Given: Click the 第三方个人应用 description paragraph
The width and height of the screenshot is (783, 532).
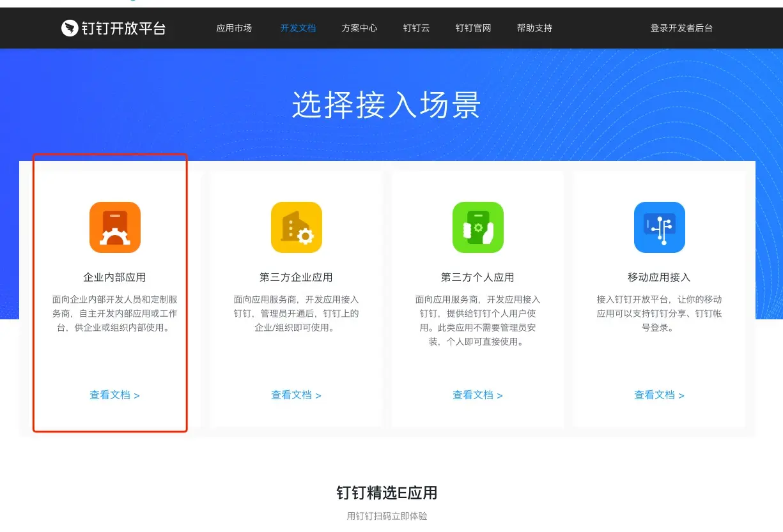Looking at the screenshot, I should coord(478,321).
